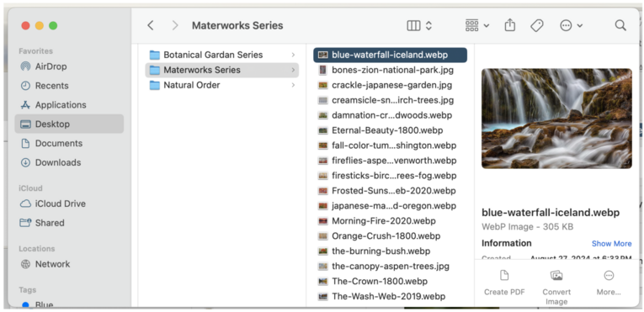
Task: Select Orange-Crush-1800.webp file
Action: (390, 236)
